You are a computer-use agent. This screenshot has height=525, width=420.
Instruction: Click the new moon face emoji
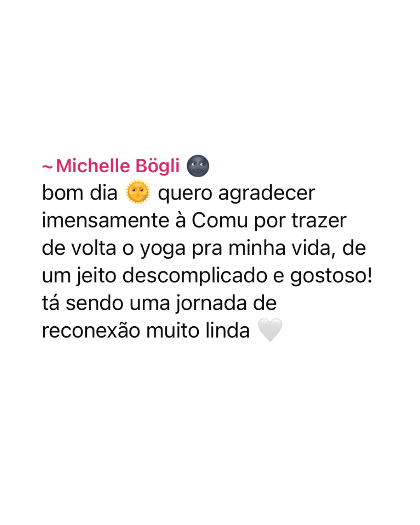pyautogui.click(x=198, y=166)
